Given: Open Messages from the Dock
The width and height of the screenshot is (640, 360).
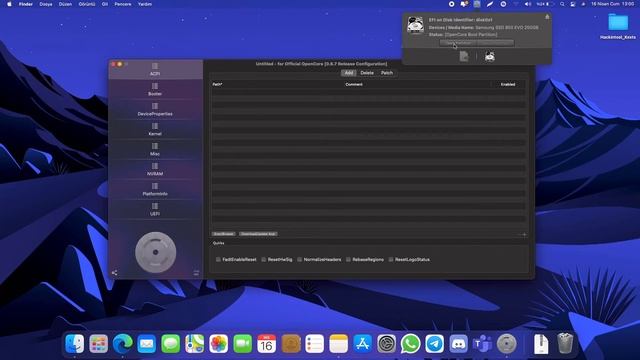Looking at the screenshot, I should pos(171,344).
